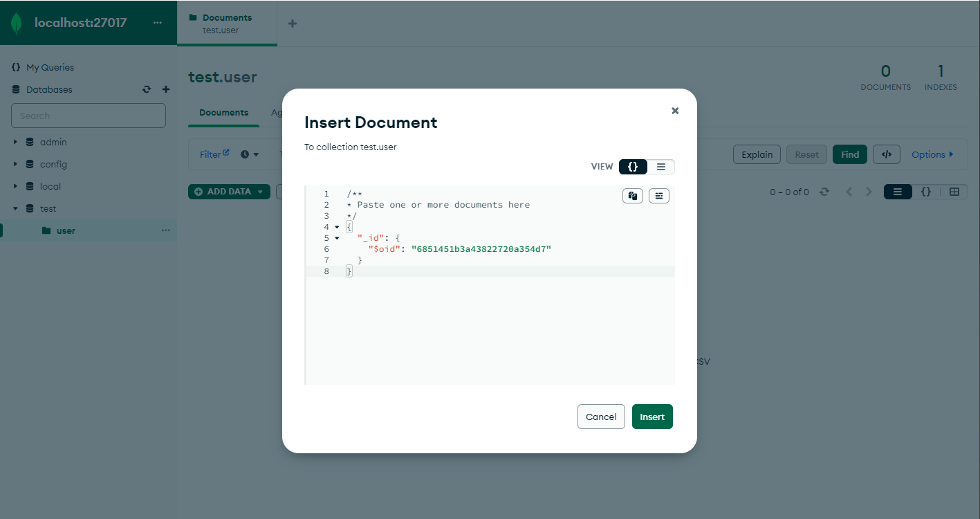Expand the query Options
Screen dimensions: 980x519
click(932, 154)
